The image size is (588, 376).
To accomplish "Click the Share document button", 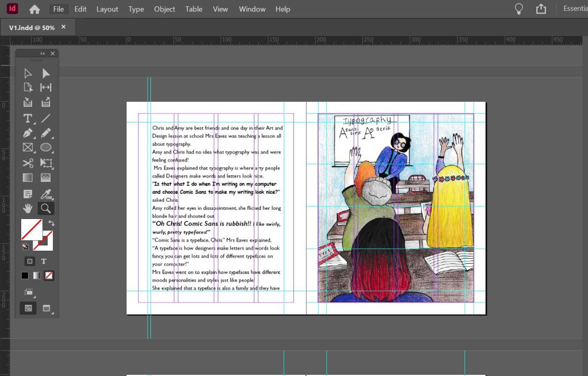I will coord(541,9).
